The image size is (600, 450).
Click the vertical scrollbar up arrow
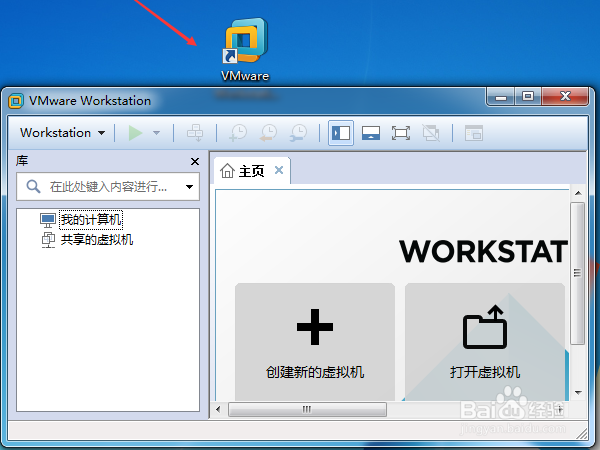point(578,193)
